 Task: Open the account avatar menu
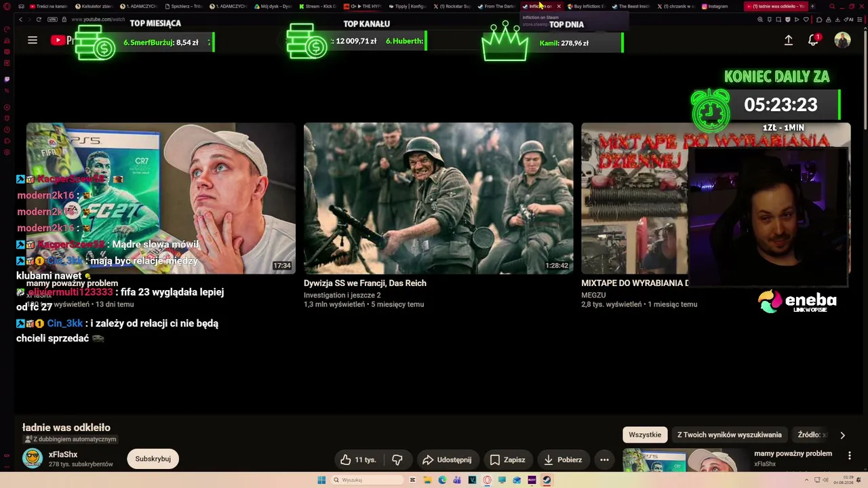tap(842, 41)
